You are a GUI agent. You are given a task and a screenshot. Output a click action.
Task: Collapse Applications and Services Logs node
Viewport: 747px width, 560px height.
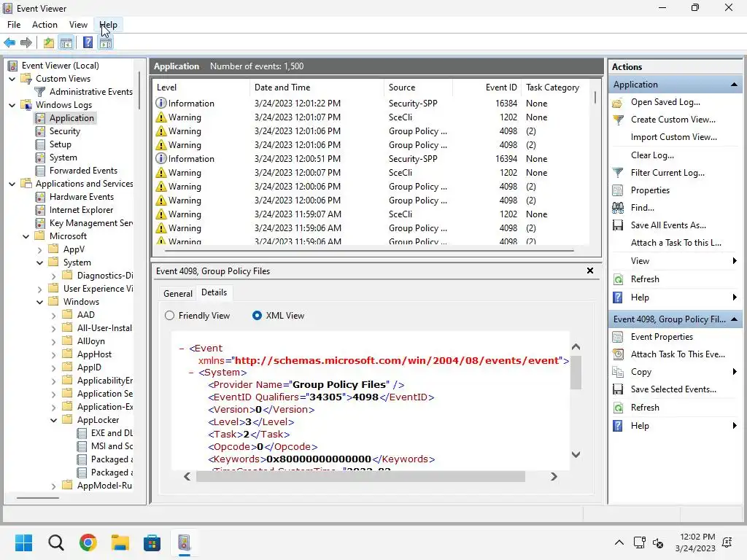tap(12, 184)
